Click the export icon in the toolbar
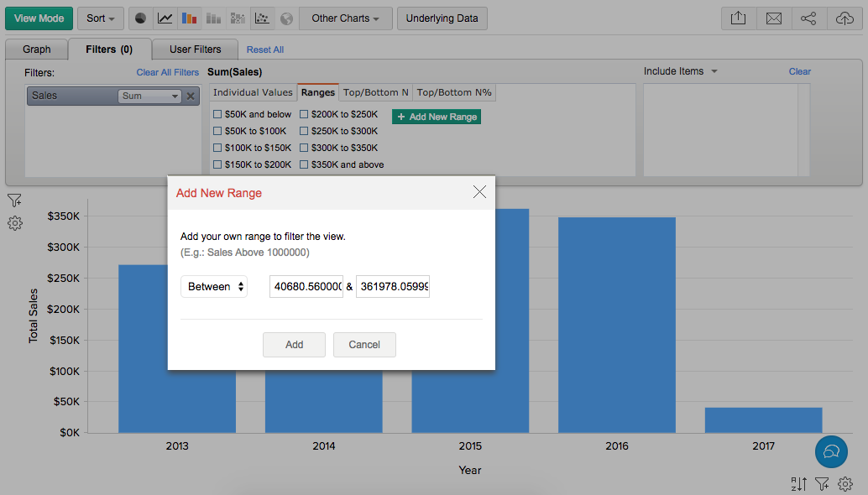Viewport: 868px width, 495px height. click(x=738, y=18)
